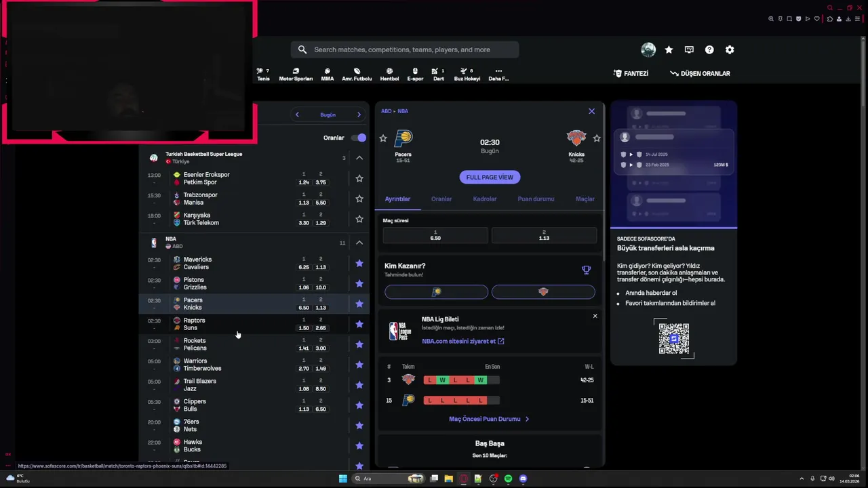Image resolution: width=868 pixels, height=488 pixels.
Task: Expand Daha Fazla sports menu
Action: coord(498,74)
